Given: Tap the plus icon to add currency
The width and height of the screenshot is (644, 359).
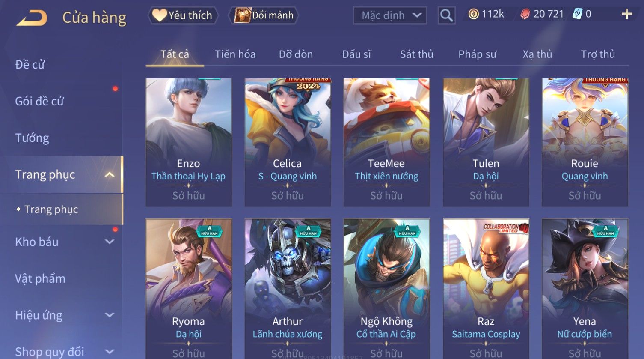Looking at the screenshot, I should [x=626, y=14].
